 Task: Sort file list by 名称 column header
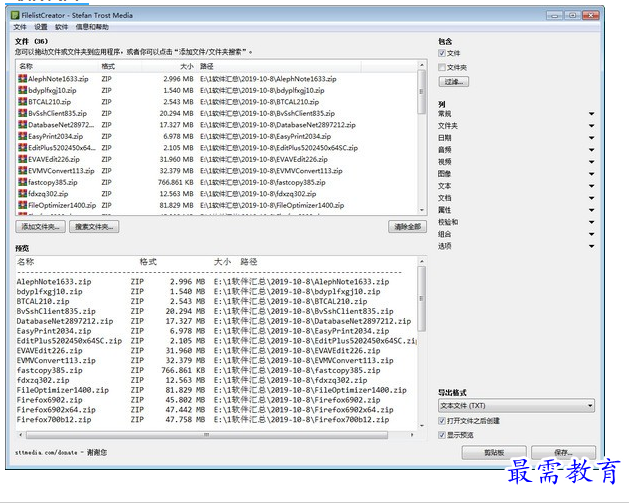(57, 66)
